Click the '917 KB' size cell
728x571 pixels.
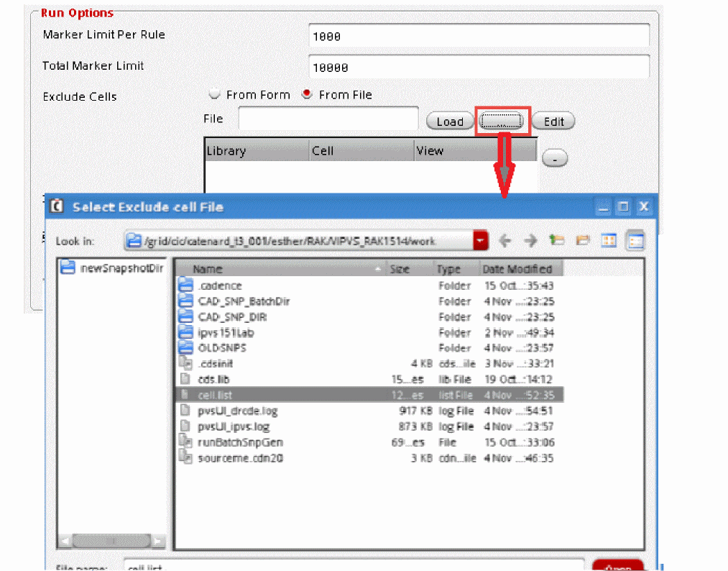[415, 411]
